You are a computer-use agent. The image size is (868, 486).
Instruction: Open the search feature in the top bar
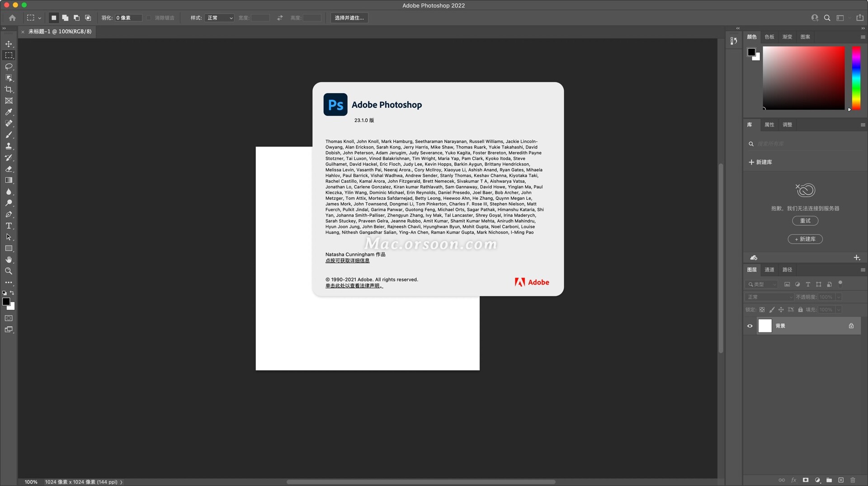(827, 18)
